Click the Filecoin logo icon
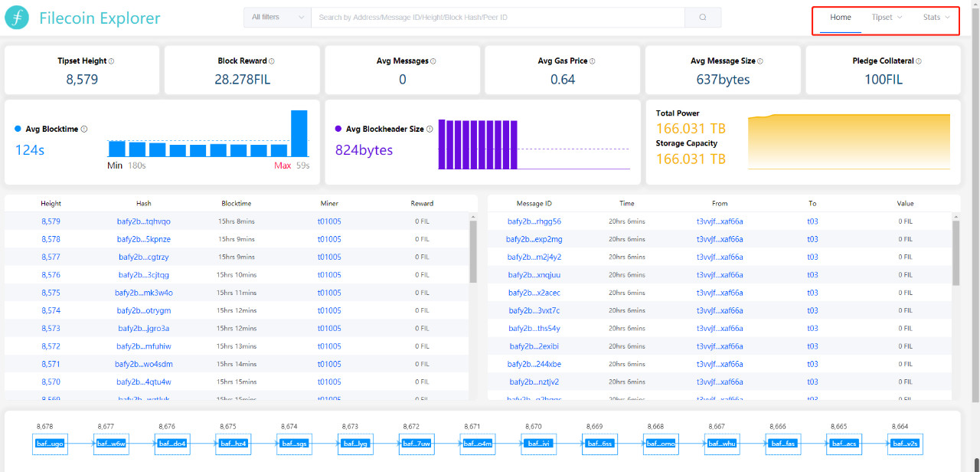 17,17
